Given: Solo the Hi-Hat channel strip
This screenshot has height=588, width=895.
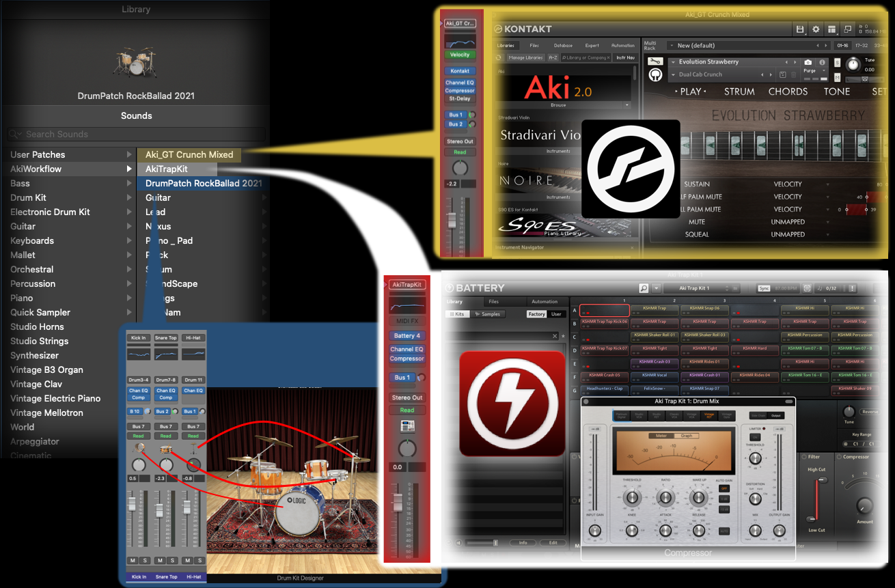Looking at the screenshot, I should point(199,561).
